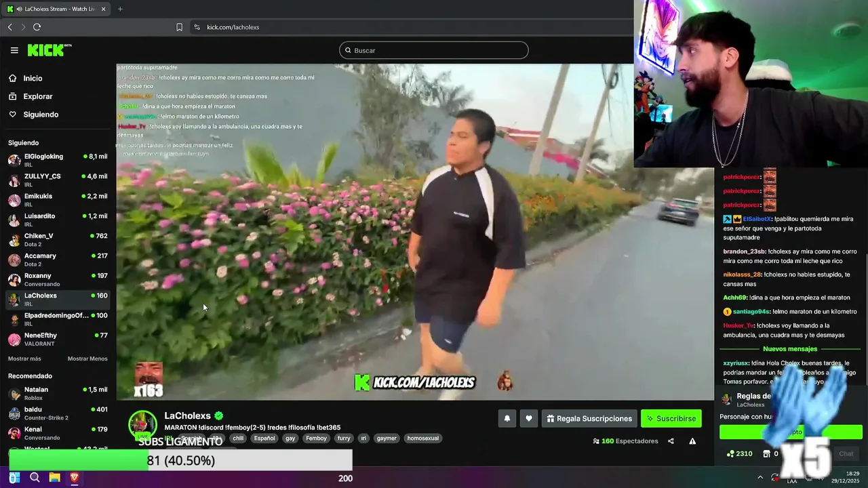This screenshot has height=488, width=868.
Task: Open Accamary channel in sidebar
Action: coord(58,260)
